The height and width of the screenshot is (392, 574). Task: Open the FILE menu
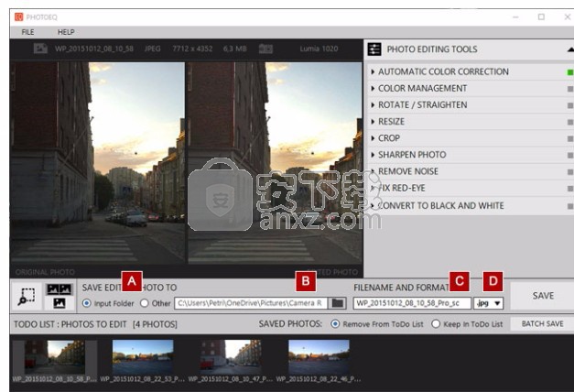27,32
